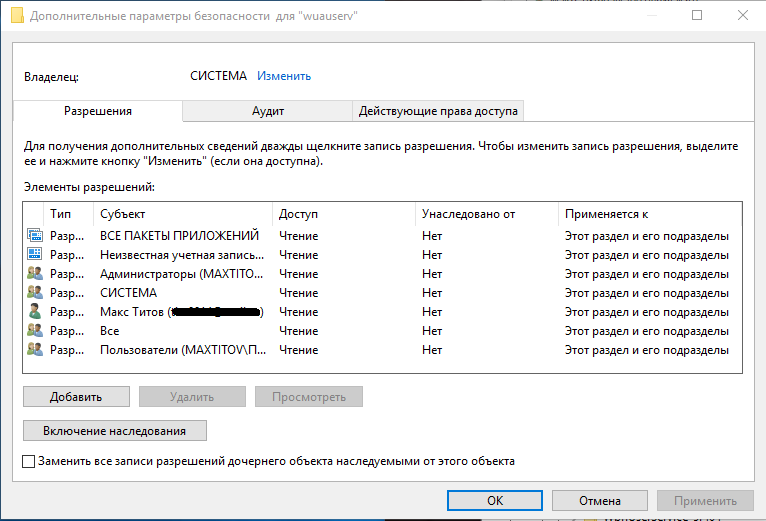Click the Отмена button
766x521 pixels.
click(x=600, y=500)
